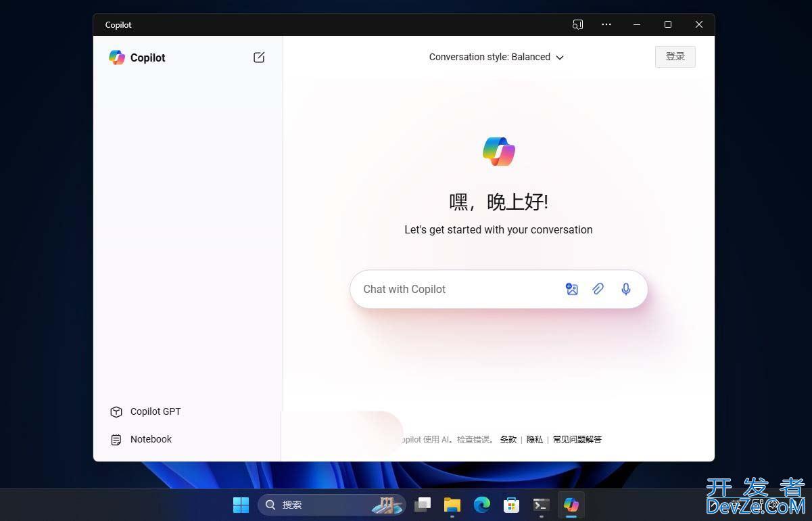Screen dimensions: 812x521
Task: Open the three-dot menu in title bar
Action: [x=606, y=24]
